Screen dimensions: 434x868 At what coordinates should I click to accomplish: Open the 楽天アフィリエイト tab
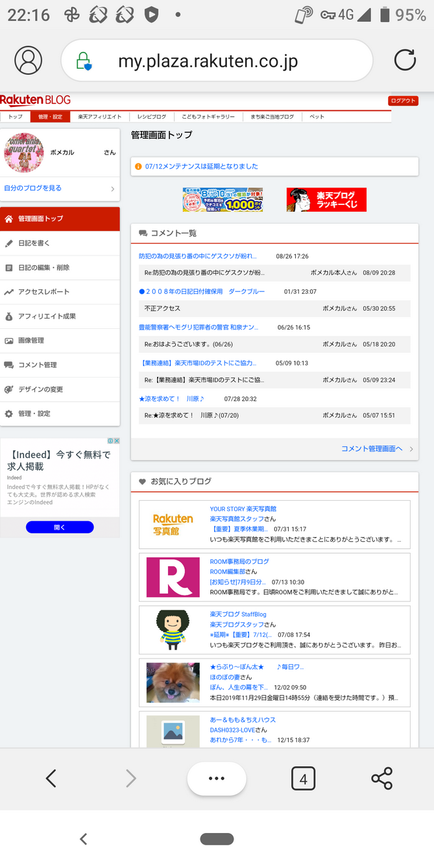click(x=100, y=117)
